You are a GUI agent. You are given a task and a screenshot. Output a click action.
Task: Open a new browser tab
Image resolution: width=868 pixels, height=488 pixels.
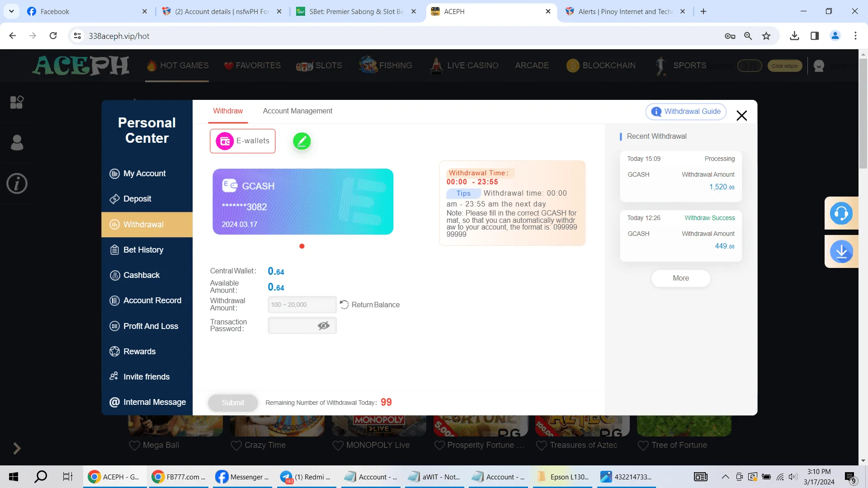703,11
